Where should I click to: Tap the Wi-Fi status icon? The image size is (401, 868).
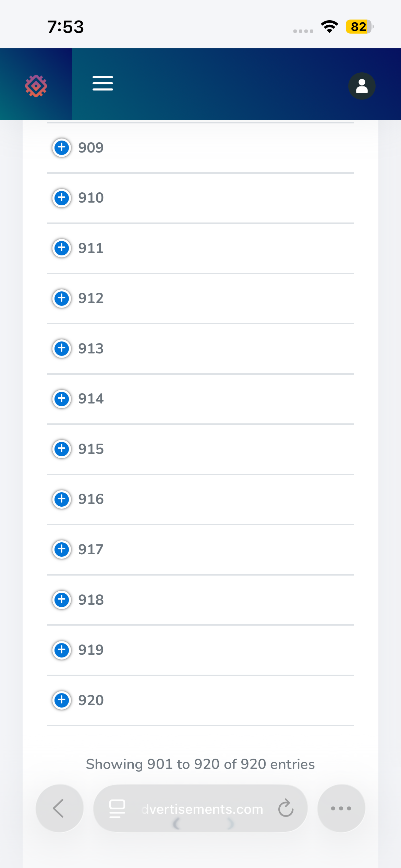(329, 27)
